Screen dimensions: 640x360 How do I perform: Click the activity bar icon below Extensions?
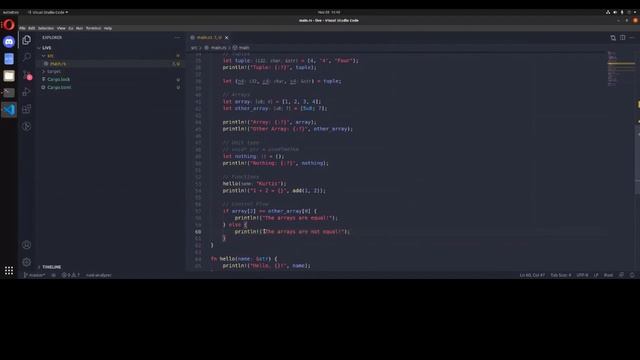[27, 126]
